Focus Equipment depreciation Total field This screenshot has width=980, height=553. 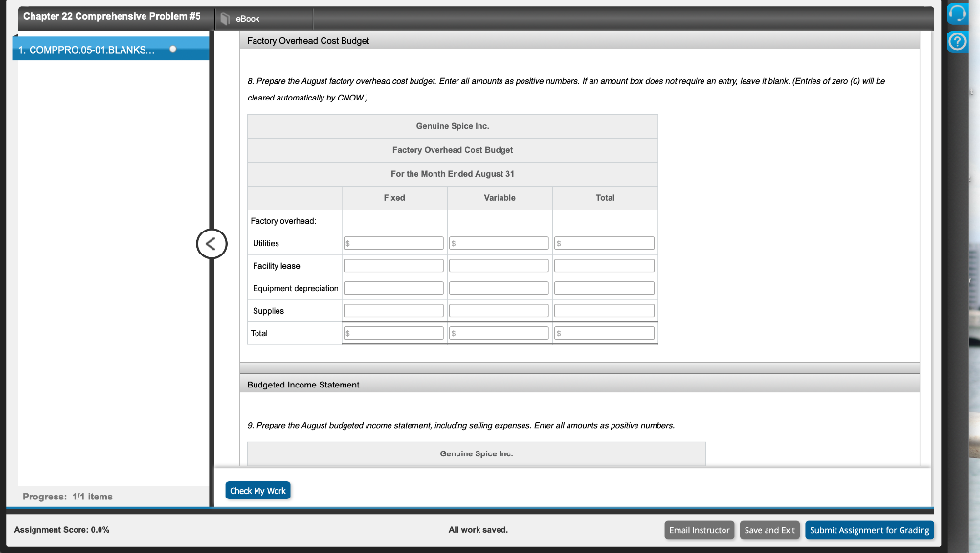tap(605, 288)
